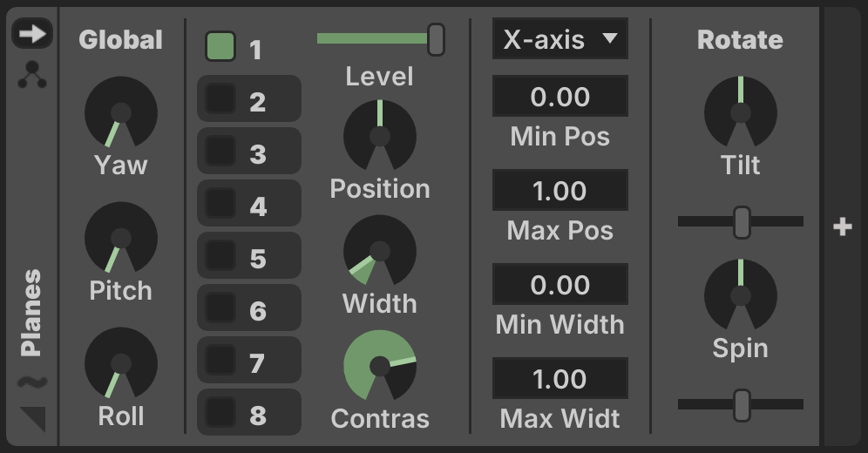Click the triangle corner icon at bottom-left
Screen dimensions: 868x453
coord(33,419)
